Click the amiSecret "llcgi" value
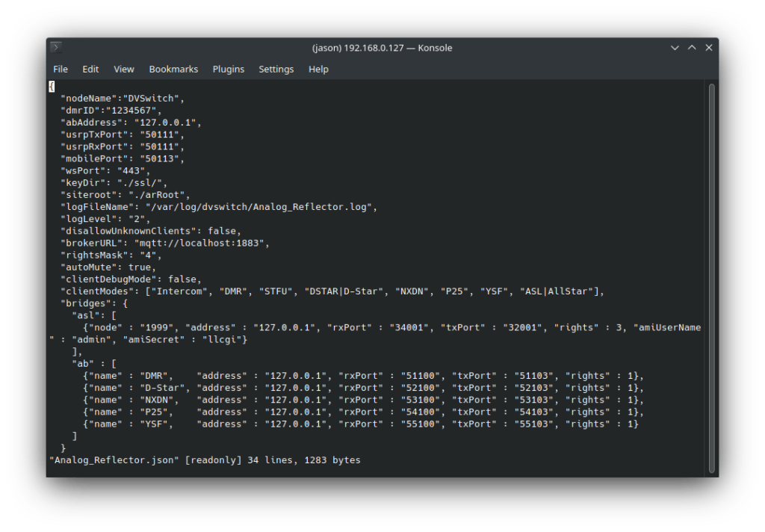Screen dimensions: 765x532 pos(221,340)
